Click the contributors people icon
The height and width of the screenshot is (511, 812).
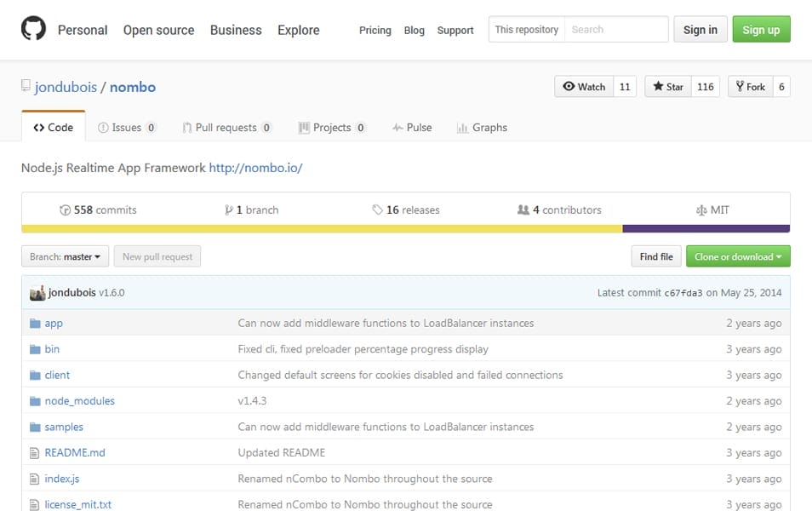tap(523, 210)
